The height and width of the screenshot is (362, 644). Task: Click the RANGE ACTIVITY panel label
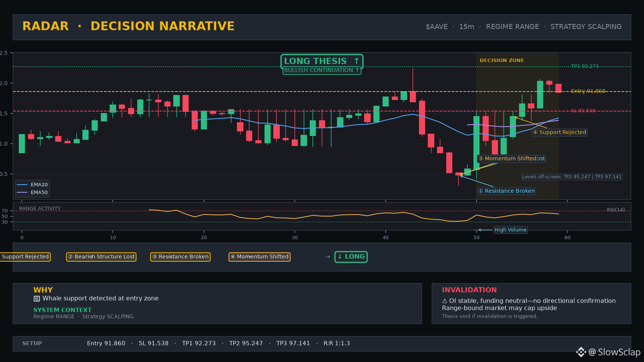tap(40, 209)
